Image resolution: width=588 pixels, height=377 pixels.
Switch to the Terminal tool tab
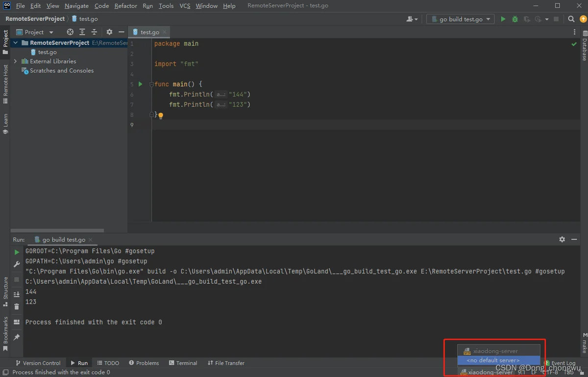click(183, 363)
